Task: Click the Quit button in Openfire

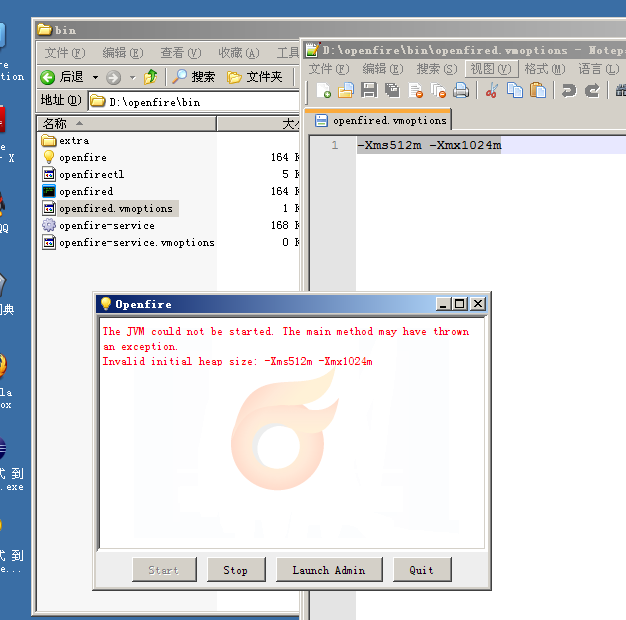Action: 422,570
